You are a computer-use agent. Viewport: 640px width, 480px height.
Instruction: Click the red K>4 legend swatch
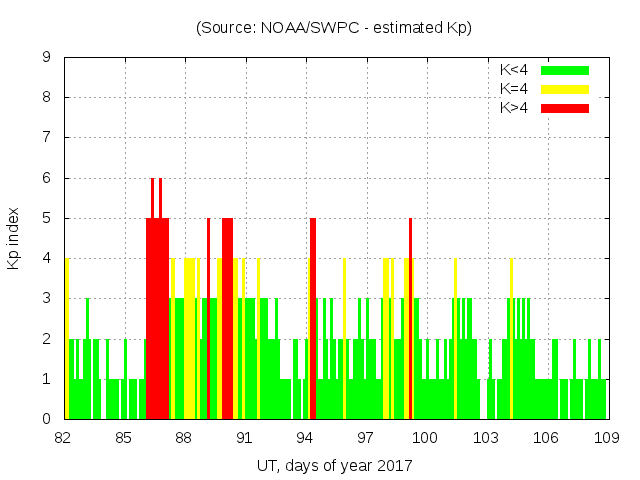(565, 108)
